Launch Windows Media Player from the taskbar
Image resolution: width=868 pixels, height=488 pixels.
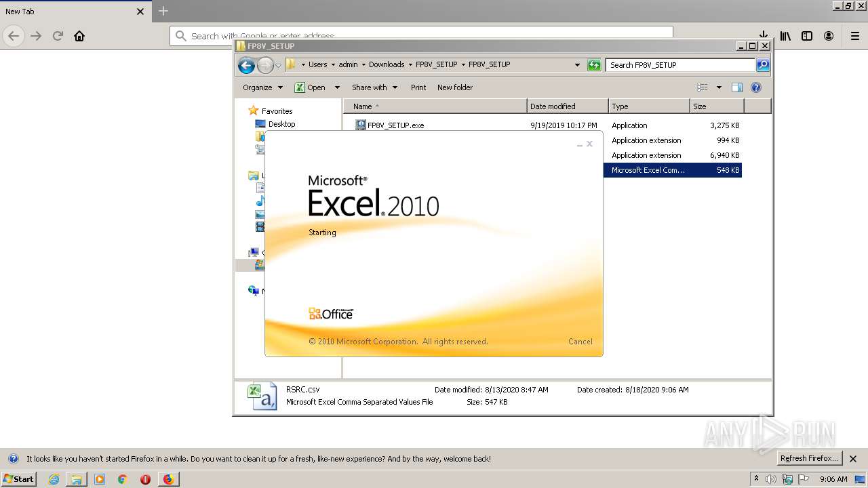[100, 479]
